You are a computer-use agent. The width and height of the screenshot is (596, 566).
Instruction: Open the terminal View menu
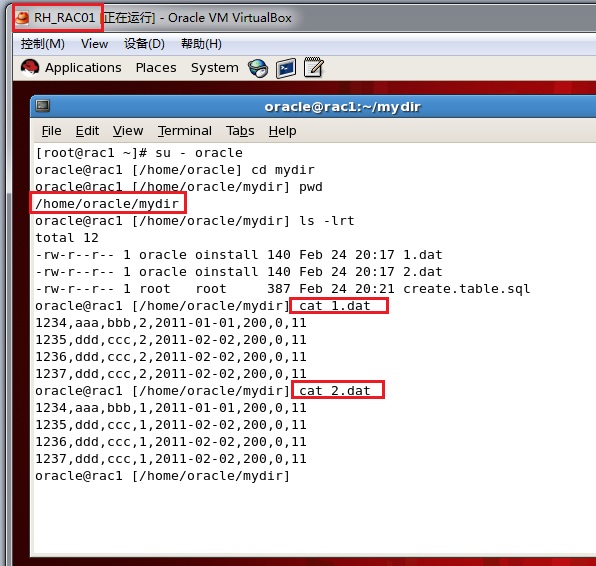[128, 131]
